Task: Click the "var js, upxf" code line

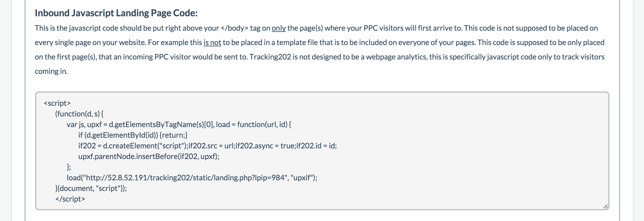Action: 179,125
